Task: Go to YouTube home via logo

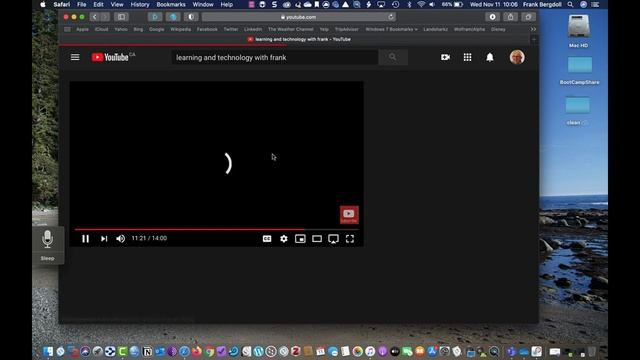Action: point(110,57)
